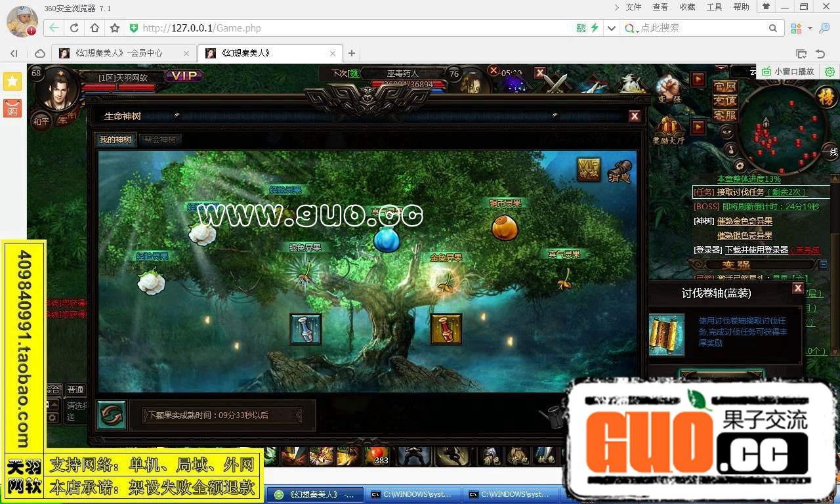Switch to the 我的神树 tab
Screen dimensions: 840x504
[115, 140]
